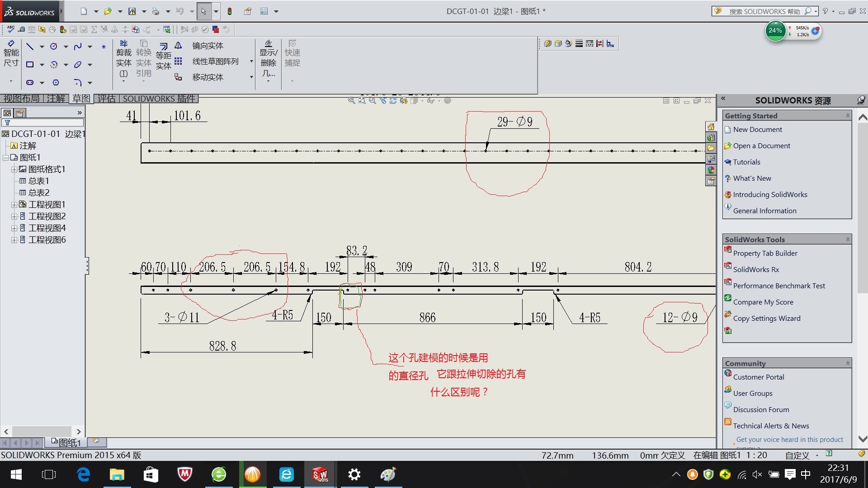Switch to the PropertyManager tab icon
The width and height of the screenshot is (868, 488).
[20, 113]
